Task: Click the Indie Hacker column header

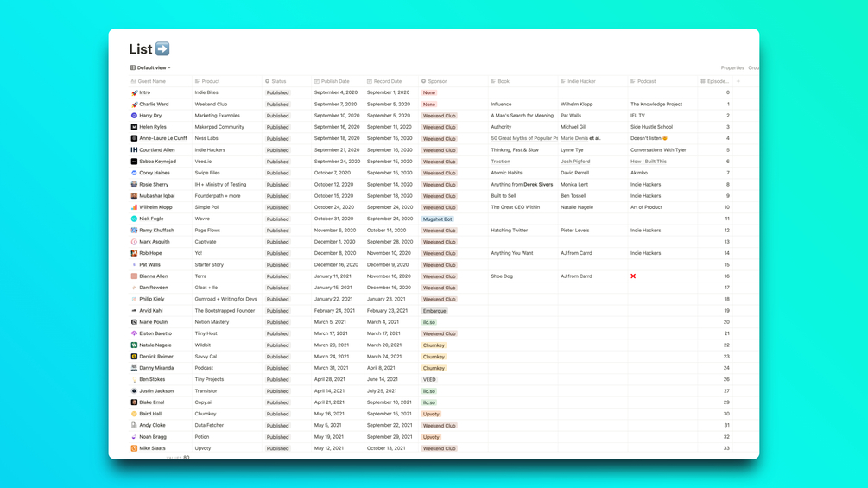Action: 578,81
